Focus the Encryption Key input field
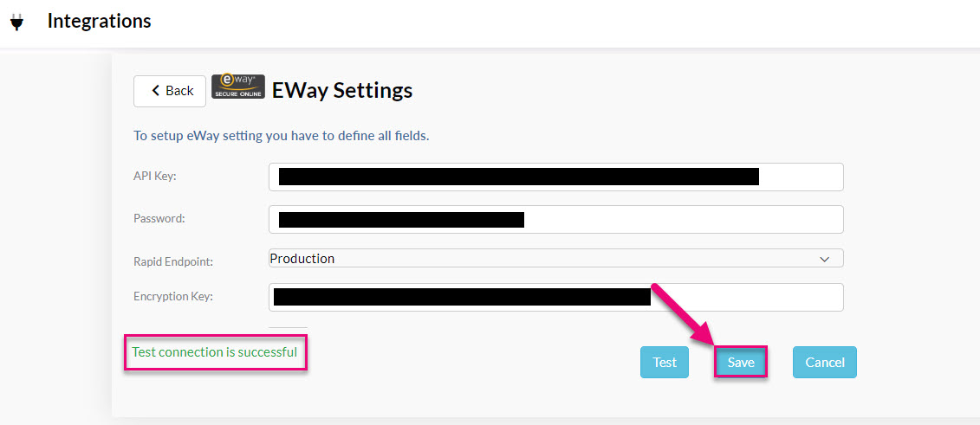 point(555,297)
